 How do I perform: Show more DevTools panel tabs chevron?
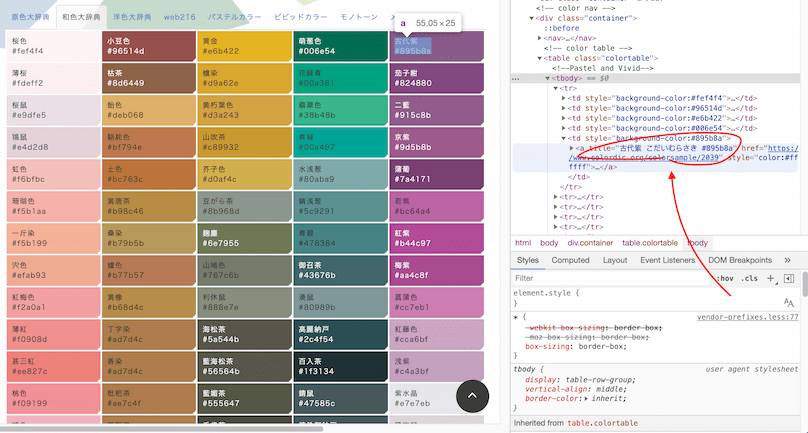pyautogui.click(x=787, y=260)
